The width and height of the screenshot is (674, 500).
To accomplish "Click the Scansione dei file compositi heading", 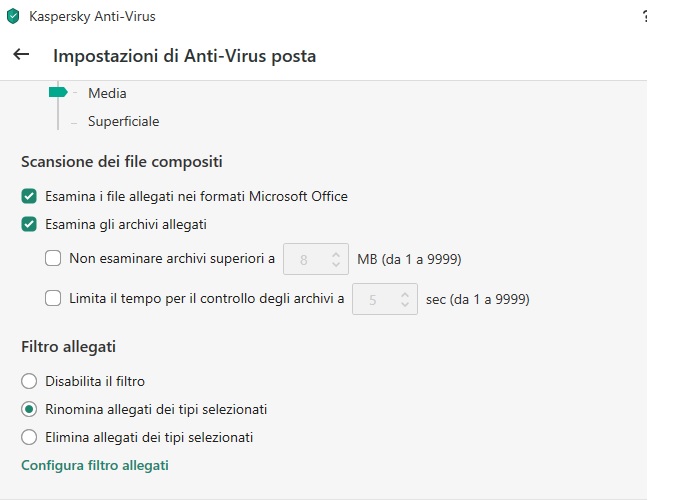I will (x=122, y=162).
